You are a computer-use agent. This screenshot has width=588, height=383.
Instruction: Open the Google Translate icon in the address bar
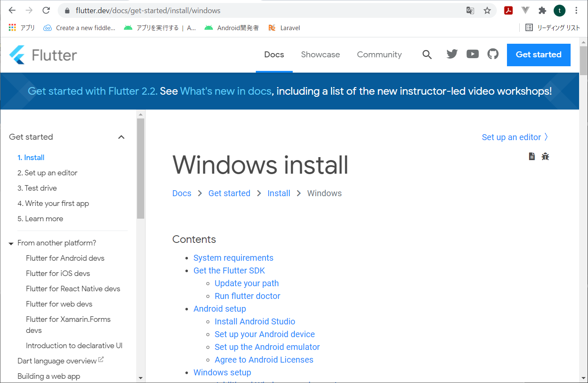point(470,11)
